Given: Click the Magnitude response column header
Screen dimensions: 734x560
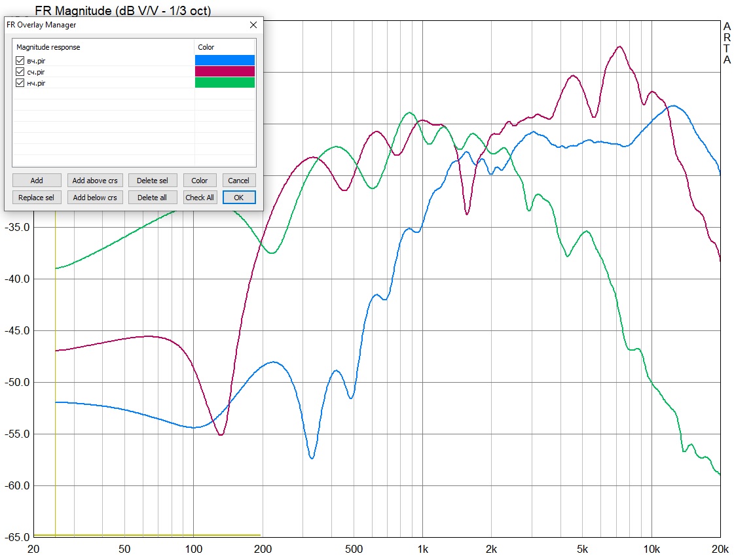Looking at the screenshot, I should coord(103,47).
